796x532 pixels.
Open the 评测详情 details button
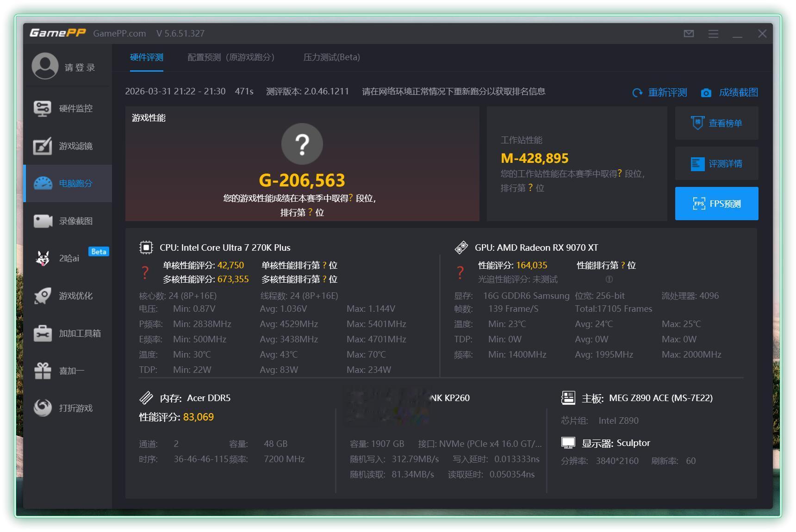[717, 163]
